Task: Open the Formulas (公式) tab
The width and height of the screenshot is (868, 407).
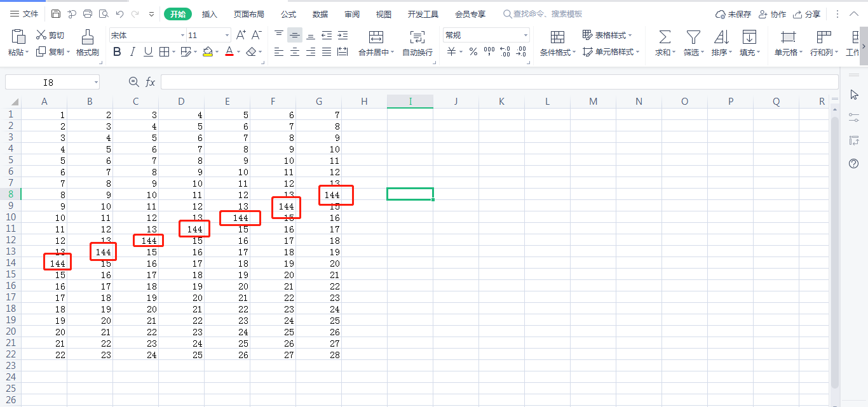Action: point(288,14)
